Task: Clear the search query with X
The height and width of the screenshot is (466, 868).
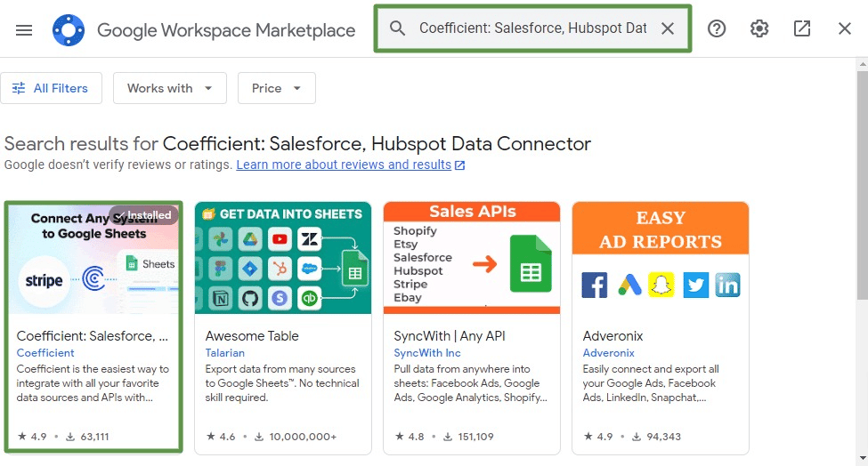Action: coord(668,28)
